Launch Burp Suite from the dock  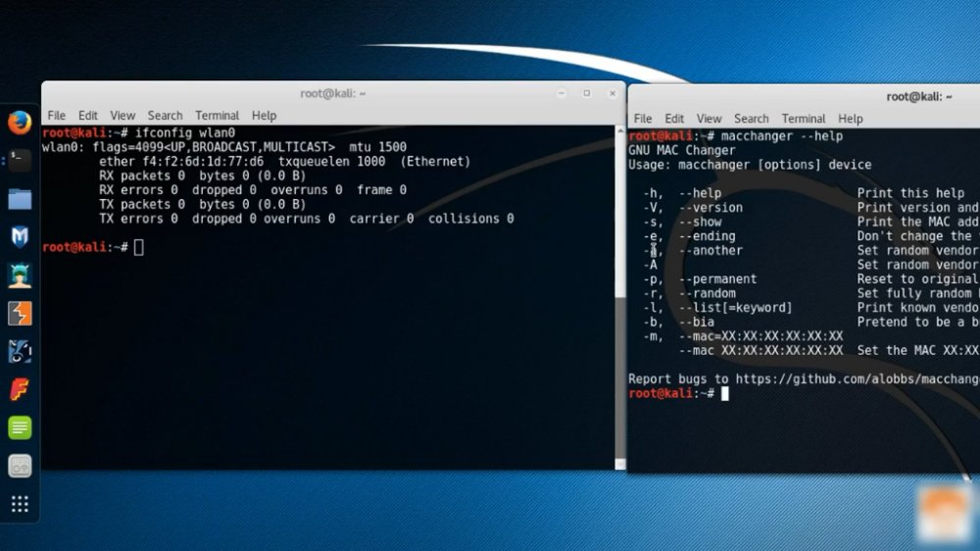pyautogui.click(x=20, y=314)
